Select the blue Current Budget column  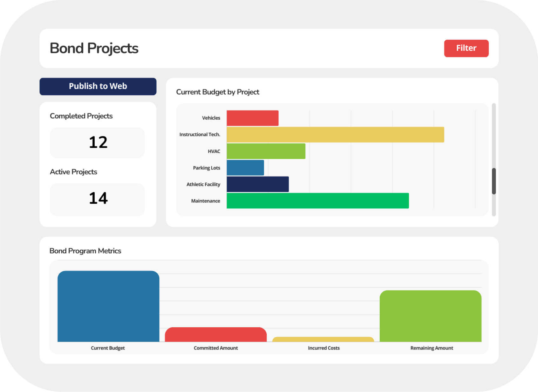pos(108,306)
